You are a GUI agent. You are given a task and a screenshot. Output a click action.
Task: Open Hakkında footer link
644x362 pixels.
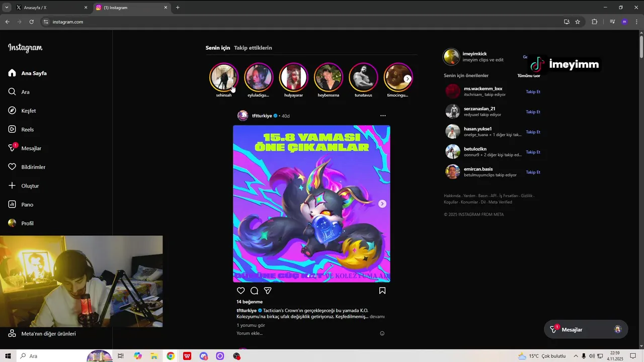pos(452,196)
